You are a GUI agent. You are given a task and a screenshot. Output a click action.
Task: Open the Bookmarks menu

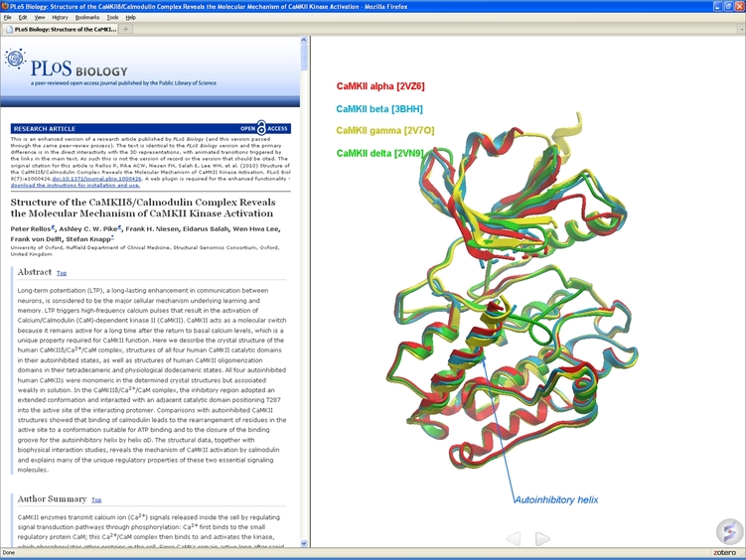coord(86,17)
